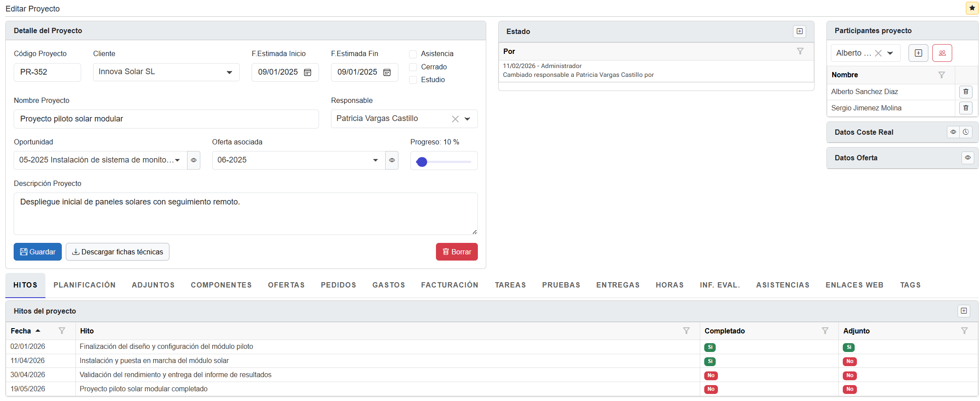Switch to the Planificación tab
Screen dimensions: 980x401
[x=84, y=285]
